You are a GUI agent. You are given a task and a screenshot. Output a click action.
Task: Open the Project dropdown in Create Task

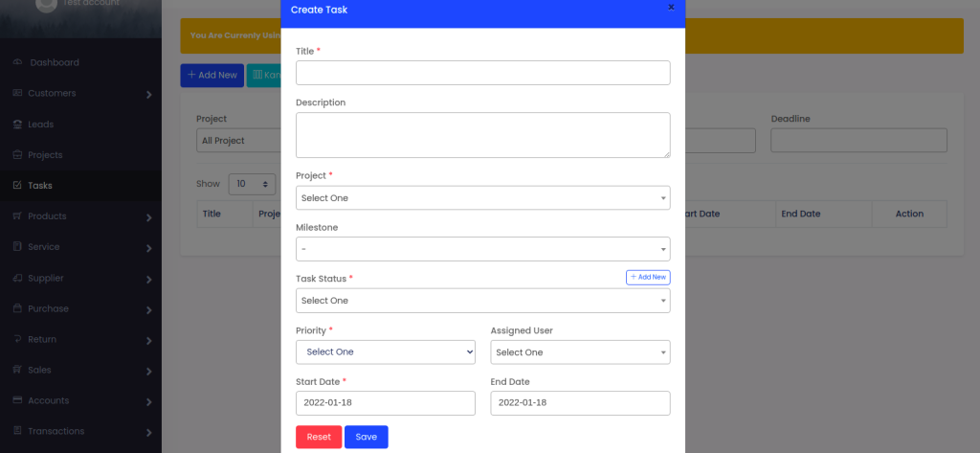pyautogui.click(x=482, y=198)
